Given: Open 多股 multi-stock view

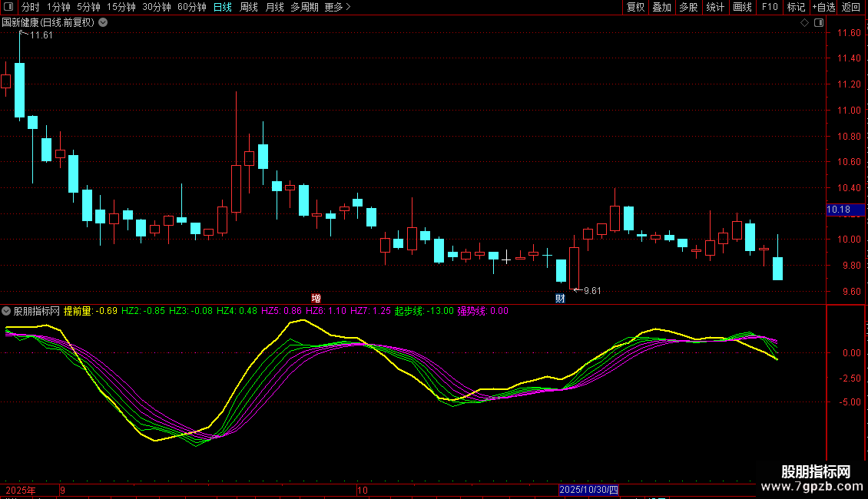Looking at the screenshot, I should coord(688,7).
